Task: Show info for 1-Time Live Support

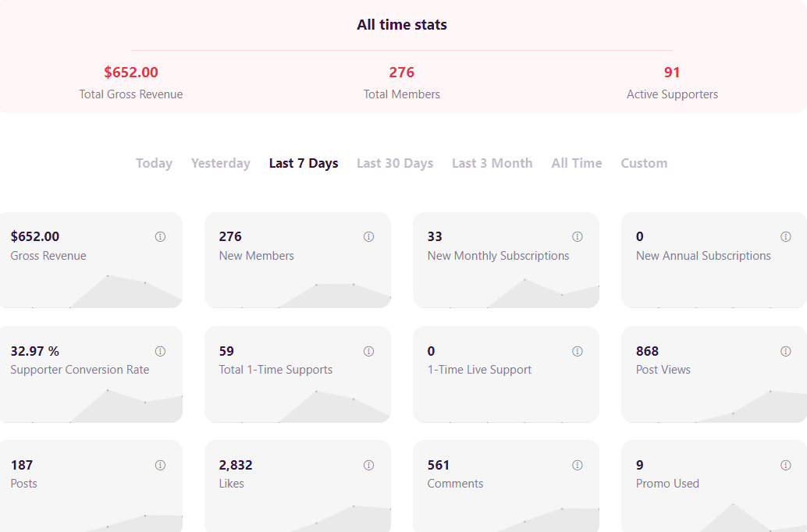Action: coord(577,351)
